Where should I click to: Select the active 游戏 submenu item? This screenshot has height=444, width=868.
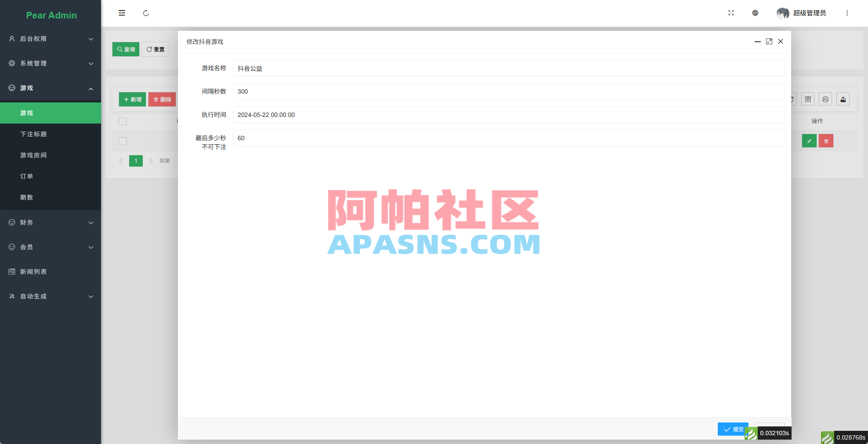(51, 113)
